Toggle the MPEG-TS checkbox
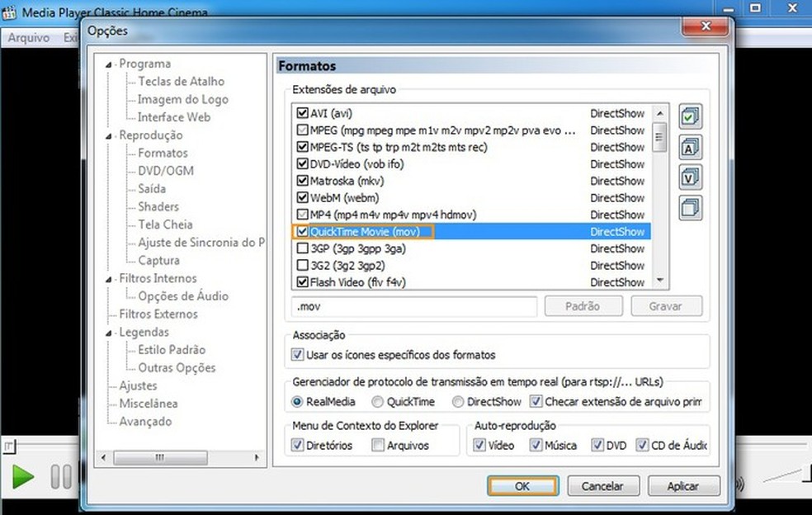The height and width of the screenshot is (515, 812). tap(302, 147)
